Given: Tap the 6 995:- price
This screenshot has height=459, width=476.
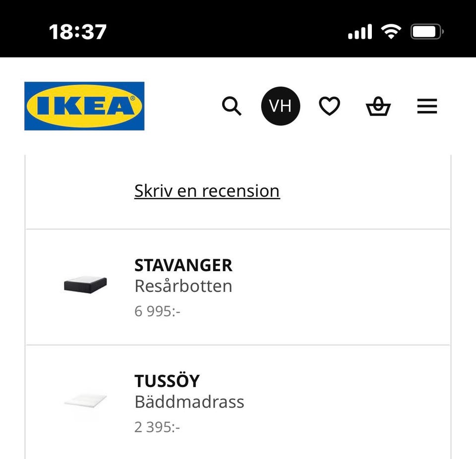Looking at the screenshot, I should pos(157,311).
